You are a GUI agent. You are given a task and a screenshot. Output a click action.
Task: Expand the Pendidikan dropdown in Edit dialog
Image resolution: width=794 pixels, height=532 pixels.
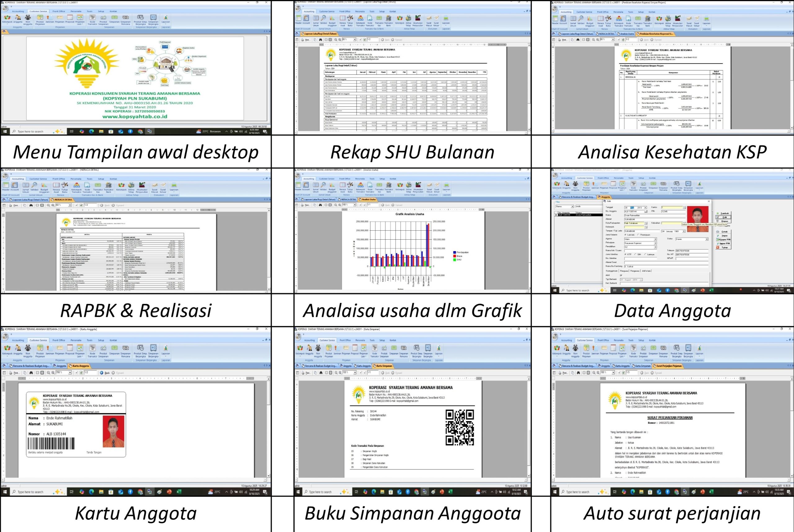tap(655, 247)
